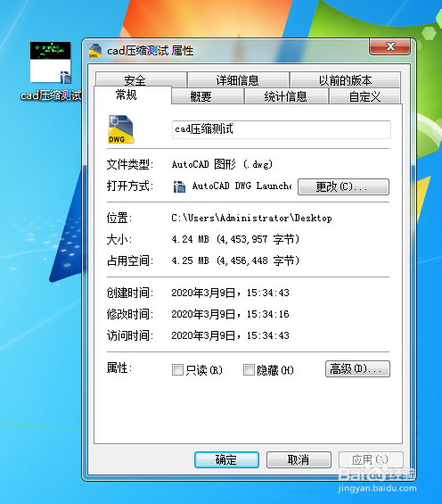Click the disabled 应用(A) button
This screenshot has height=504, width=442.
371,459
